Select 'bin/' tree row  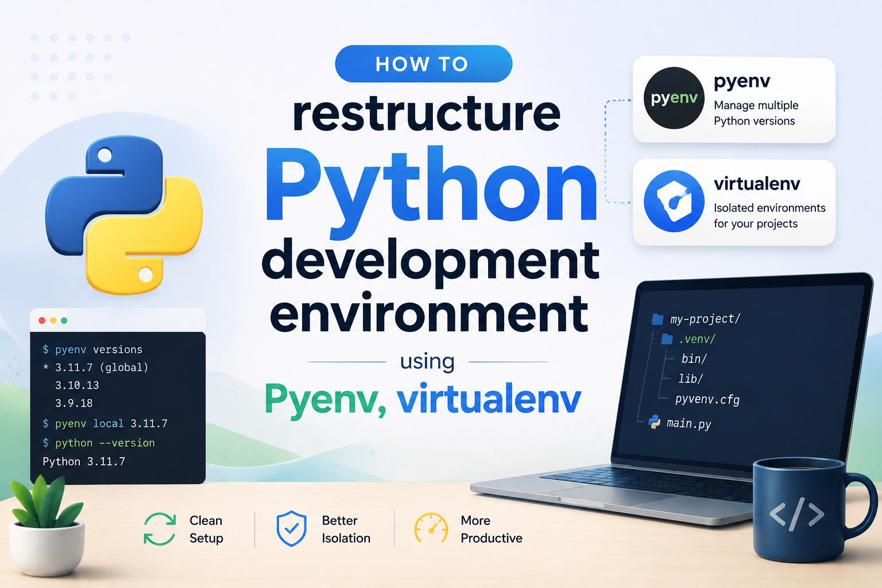tap(694, 359)
